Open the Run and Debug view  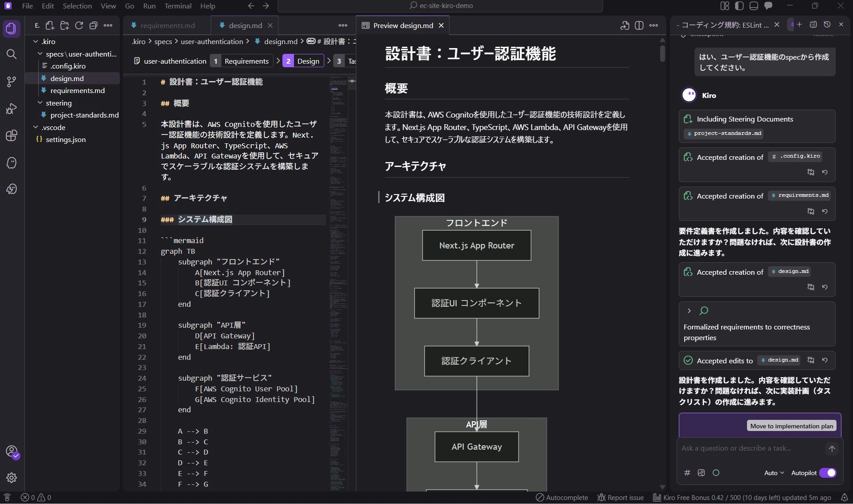pyautogui.click(x=12, y=109)
